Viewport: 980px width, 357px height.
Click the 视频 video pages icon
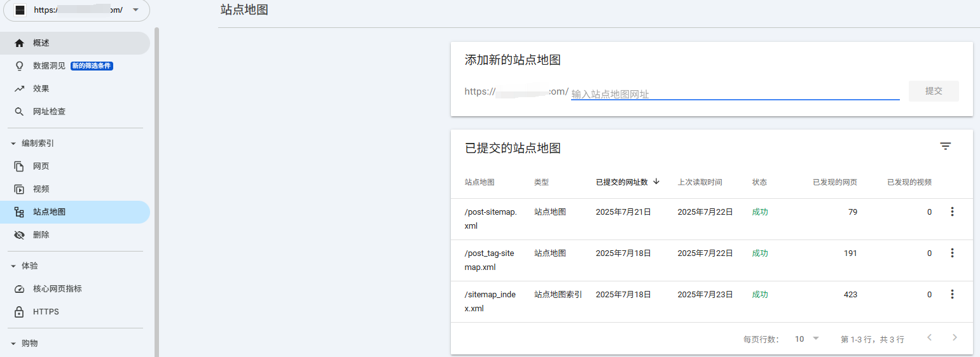click(x=19, y=189)
